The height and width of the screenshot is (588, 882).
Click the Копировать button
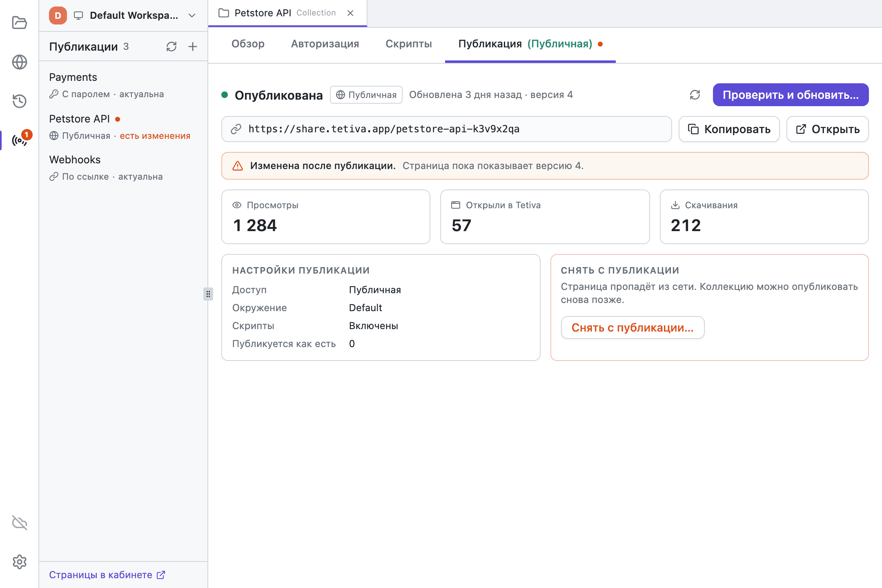pyautogui.click(x=729, y=129)
